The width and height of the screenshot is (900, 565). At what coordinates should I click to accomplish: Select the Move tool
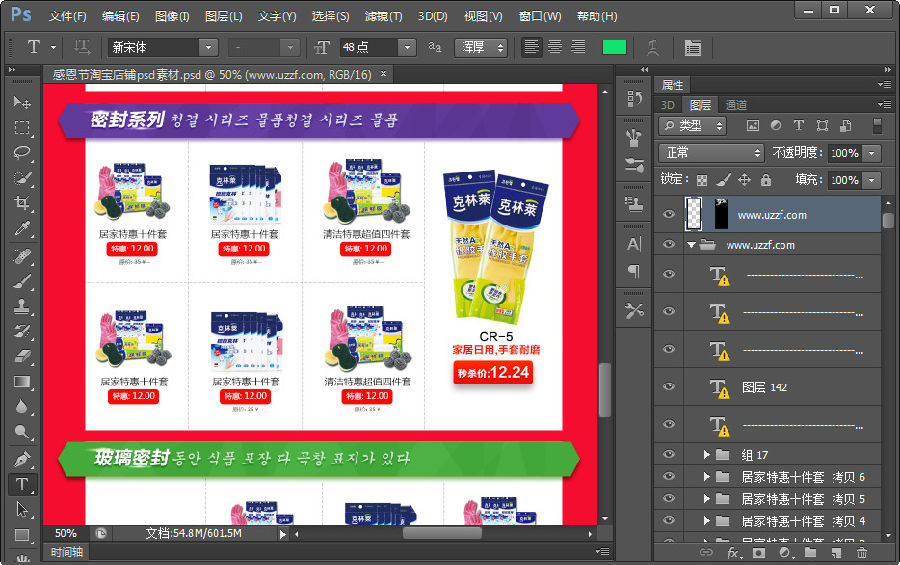pos(22,102)
